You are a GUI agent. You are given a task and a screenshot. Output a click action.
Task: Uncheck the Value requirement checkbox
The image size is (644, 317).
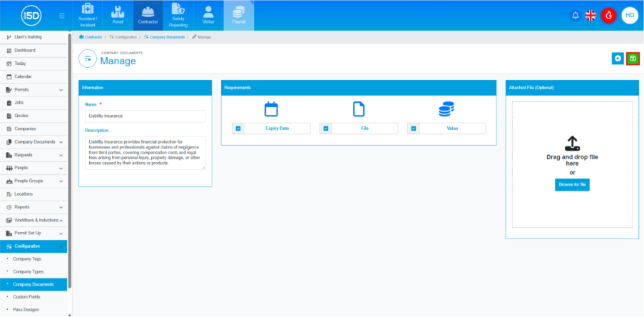(x=414, y=129)
